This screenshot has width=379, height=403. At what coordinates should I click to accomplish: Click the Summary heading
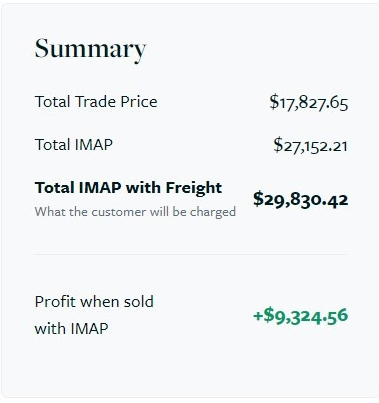tap(90, 50)
